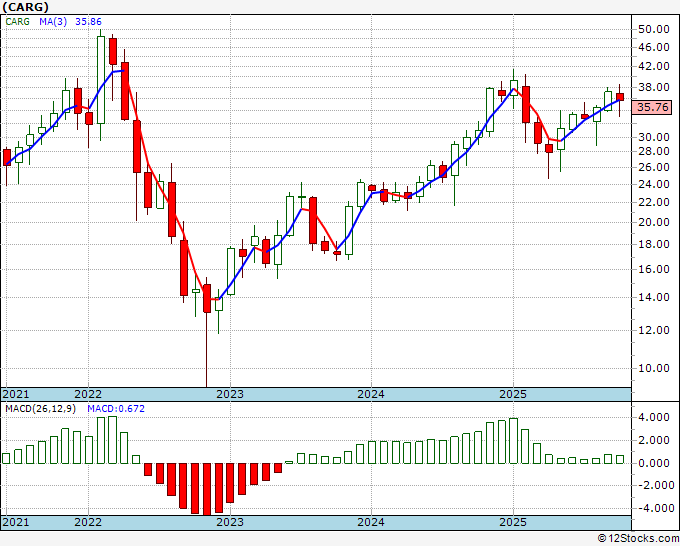Click the MA(3) indicator label

pyautogui.click(x=53, y=22)
